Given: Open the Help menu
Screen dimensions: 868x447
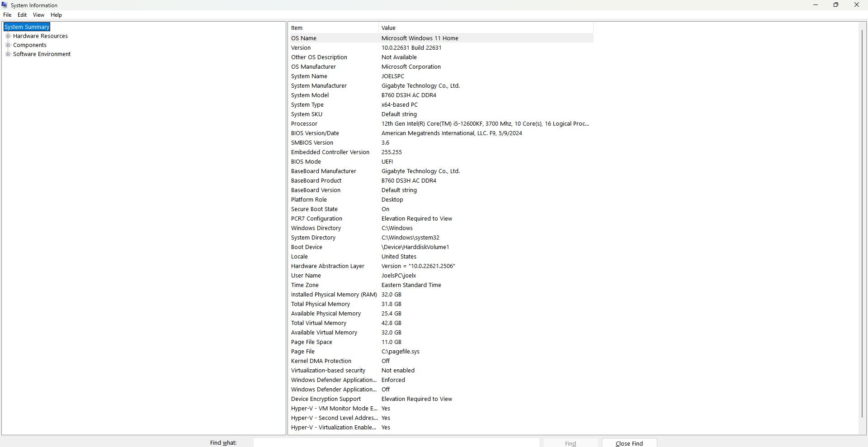Looking at the screenshot, I should pos(56,15).
